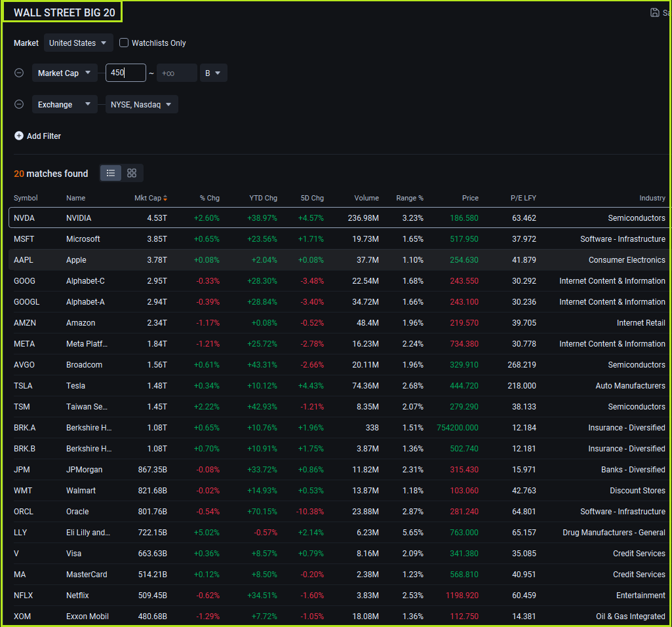672x627 pixels.
Task: Click the minimum market cap field showing 450
Action: tap(125, 73)
